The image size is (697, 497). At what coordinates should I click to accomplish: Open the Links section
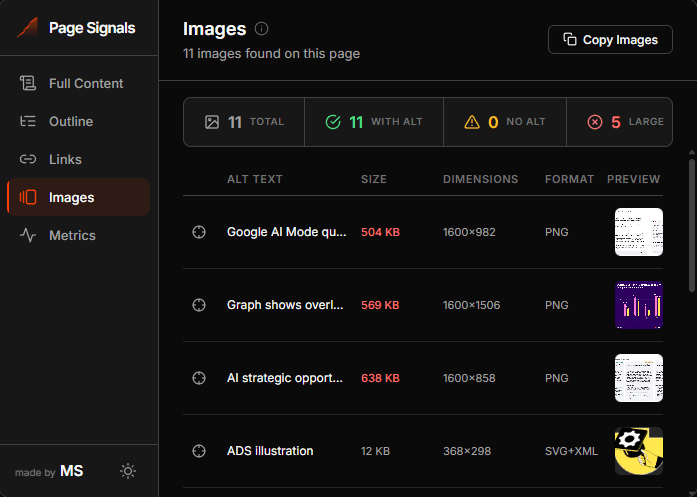click(79, 160)
